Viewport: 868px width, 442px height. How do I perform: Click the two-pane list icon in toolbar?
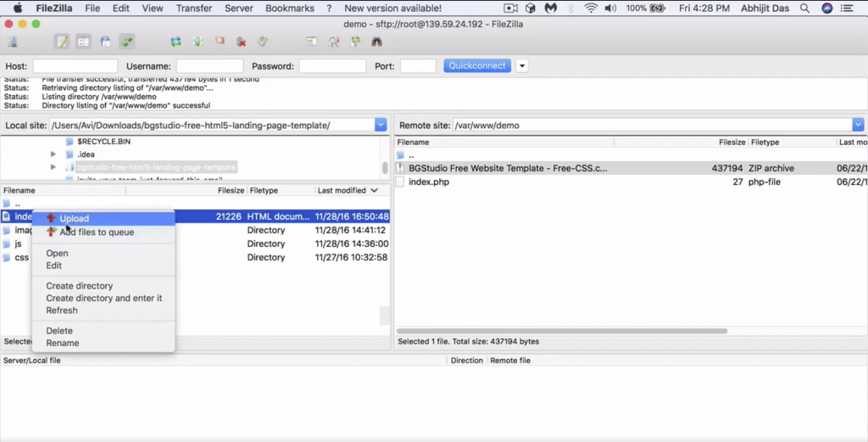[x=312, y=42]
